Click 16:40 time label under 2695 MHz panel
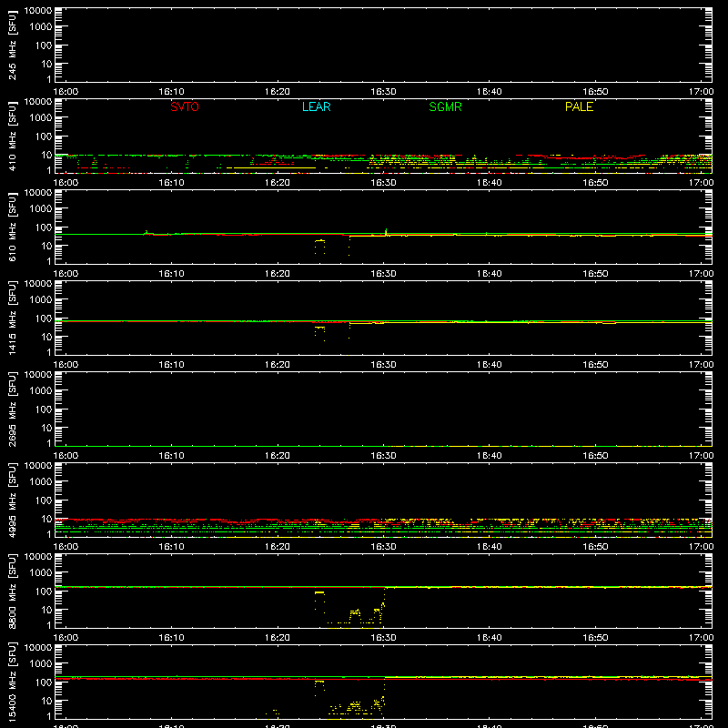The height and width of the screenshot is (728, 728). point(490,456)
